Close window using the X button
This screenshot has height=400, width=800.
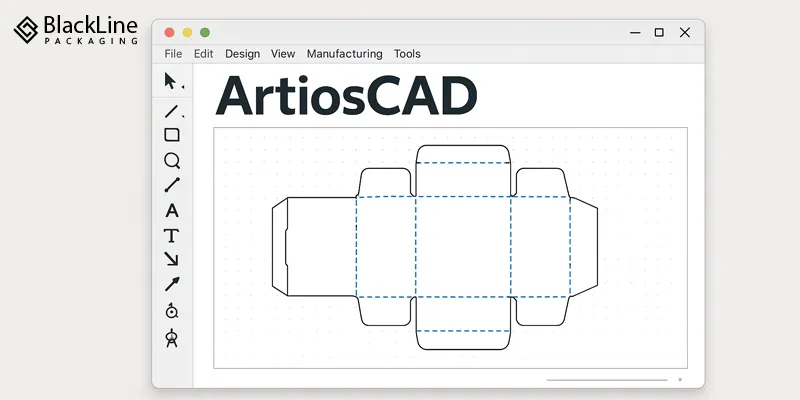tap(685, 33)
